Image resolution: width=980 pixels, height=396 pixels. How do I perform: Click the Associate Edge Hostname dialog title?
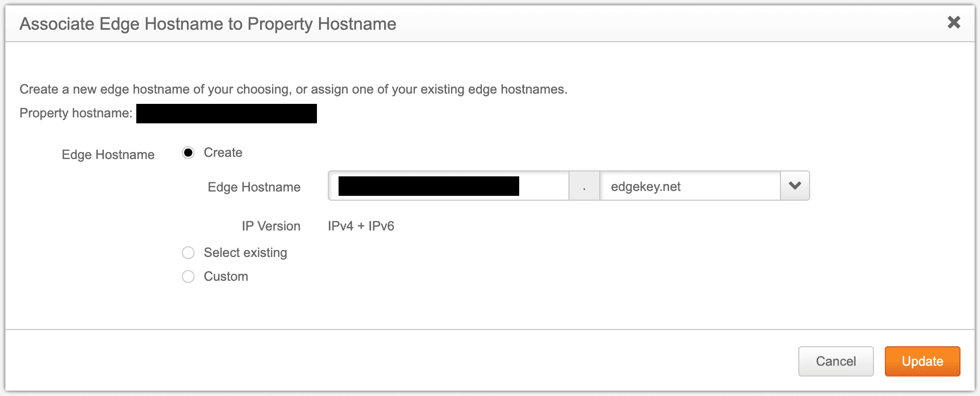(208, 23)
